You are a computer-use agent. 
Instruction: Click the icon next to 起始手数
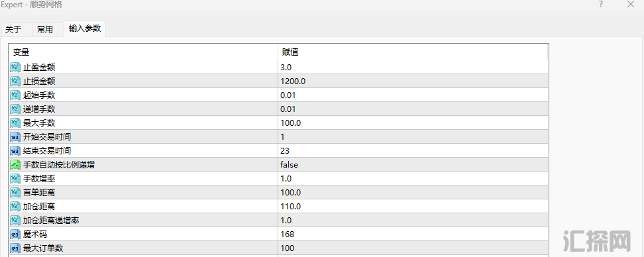pyautogui.click(x=15, y=95)
